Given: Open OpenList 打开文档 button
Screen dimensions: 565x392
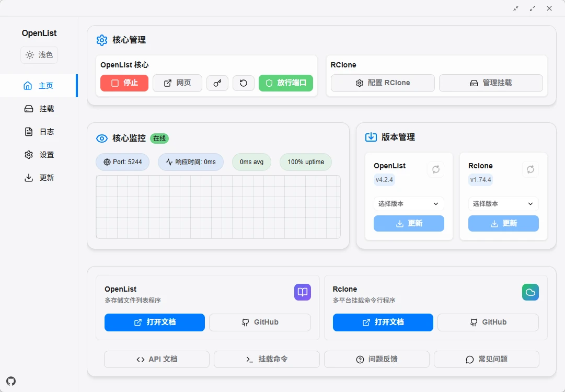Looking at the screenshot, I should coord(155,322).
